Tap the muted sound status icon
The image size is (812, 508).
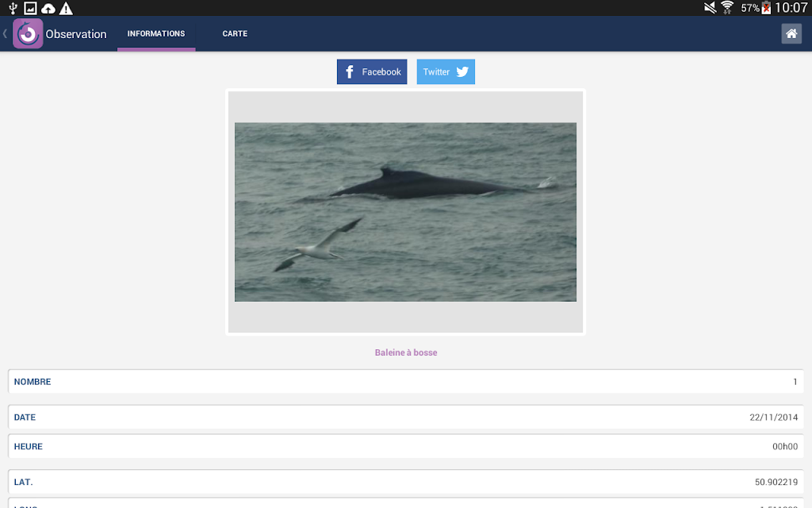tap(710, 8)
